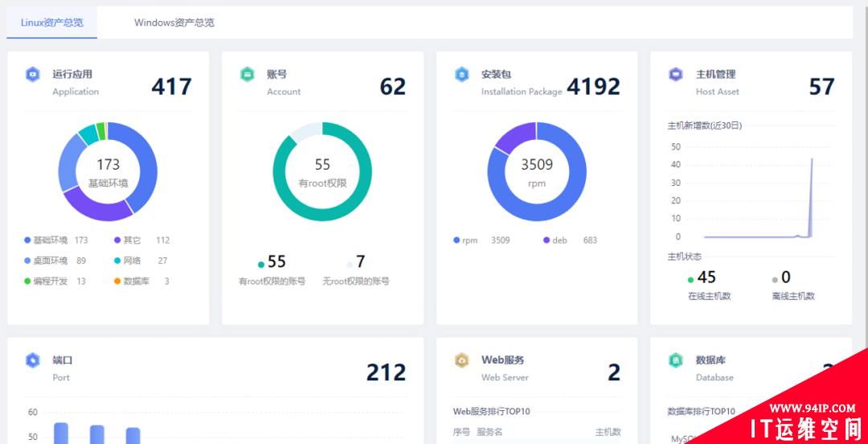Viewport: 868px width, 444px height.
Task: Switch to the Linux资产总览 tab
Action: coord(52,23)
